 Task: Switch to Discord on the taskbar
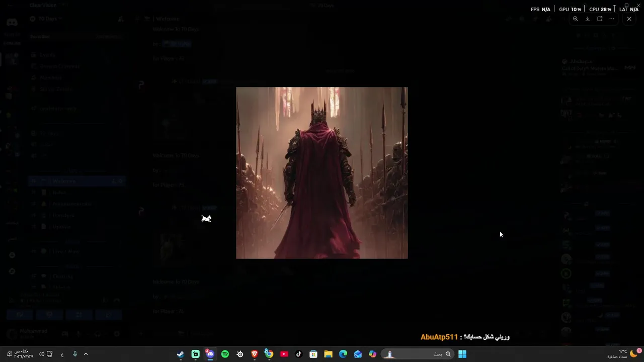(x=210, y=354)
